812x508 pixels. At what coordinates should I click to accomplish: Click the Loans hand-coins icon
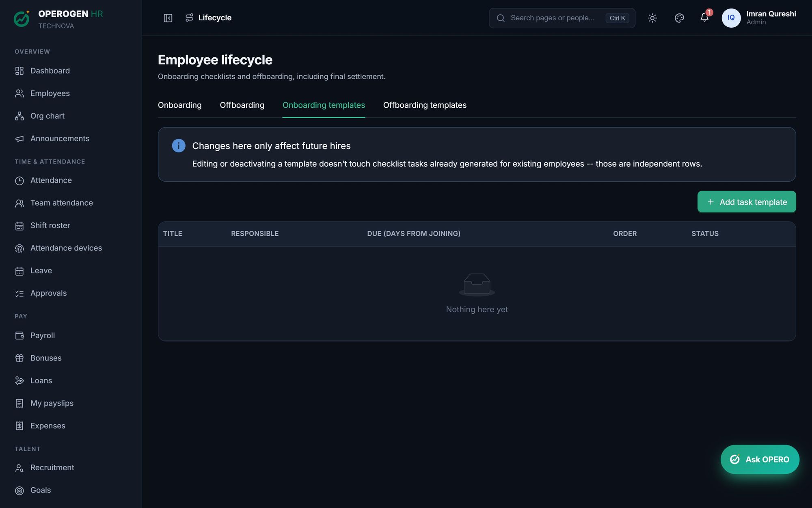(19, 381)
